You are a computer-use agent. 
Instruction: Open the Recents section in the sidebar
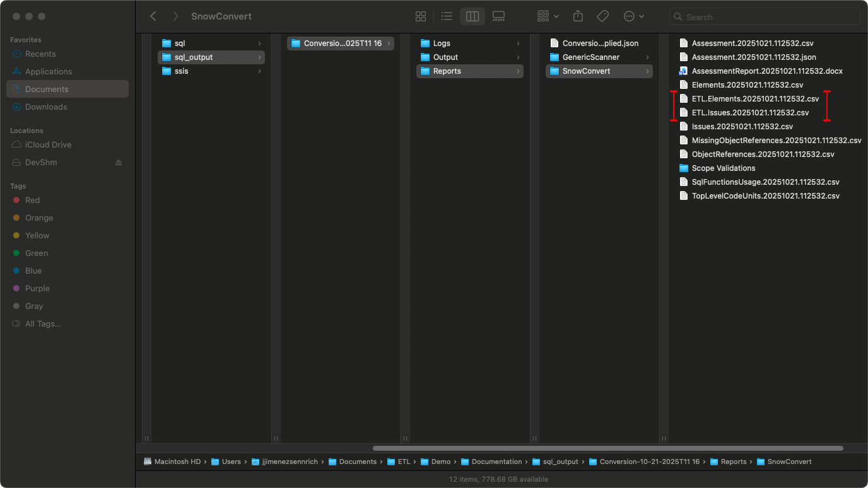click(x=42, y=54)
